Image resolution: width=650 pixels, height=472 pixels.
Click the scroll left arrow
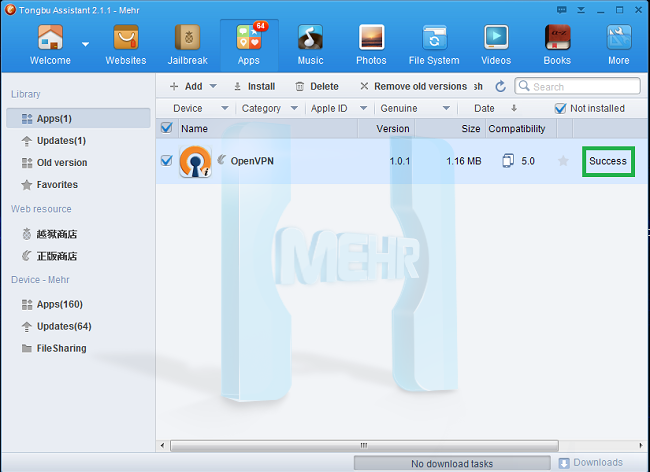[162, 445]
